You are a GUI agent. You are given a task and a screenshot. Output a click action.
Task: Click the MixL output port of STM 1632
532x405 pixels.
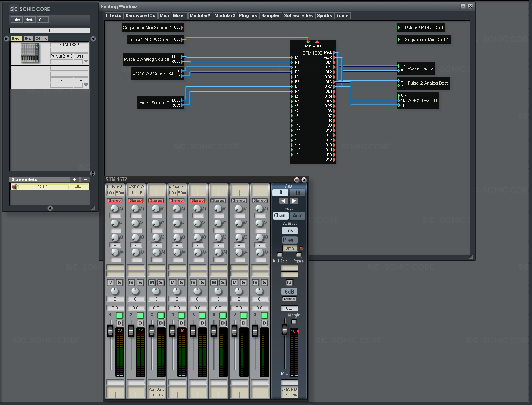coord(334,53)
